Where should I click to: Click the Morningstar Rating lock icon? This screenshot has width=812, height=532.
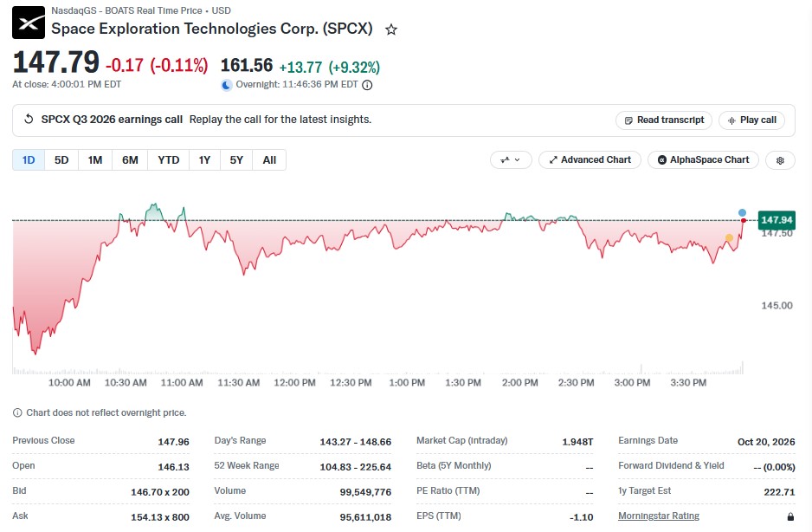click(790, 516)
